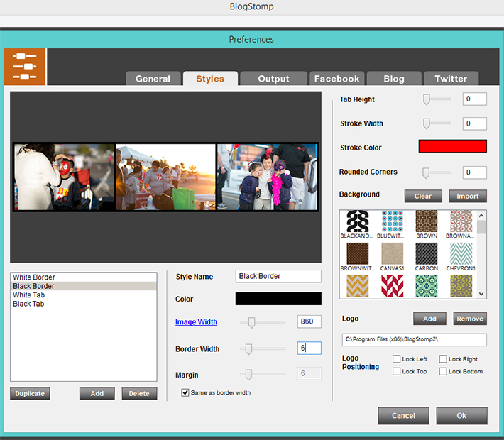Click the background list scroll down arrow
Screen dimensions: 504x440
point(481,293)
